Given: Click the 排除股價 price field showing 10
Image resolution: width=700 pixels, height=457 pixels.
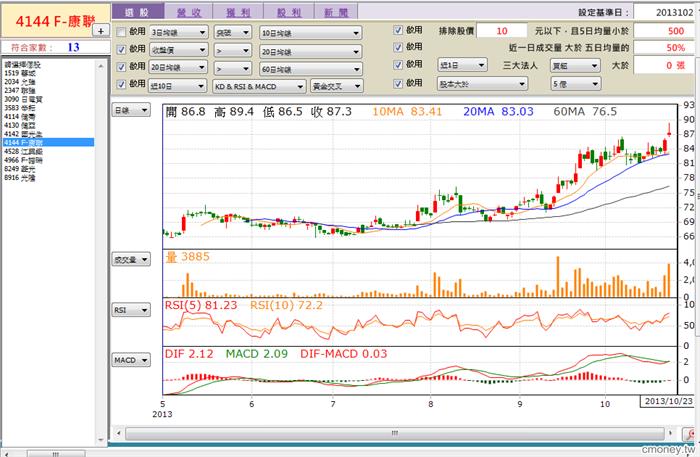Looking at the screenshot, I should 502,31.
